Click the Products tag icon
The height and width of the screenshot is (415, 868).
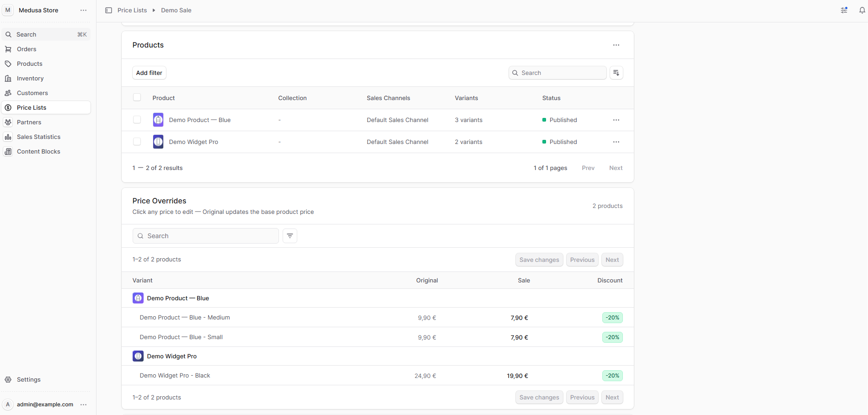click(x=8, y=64)
